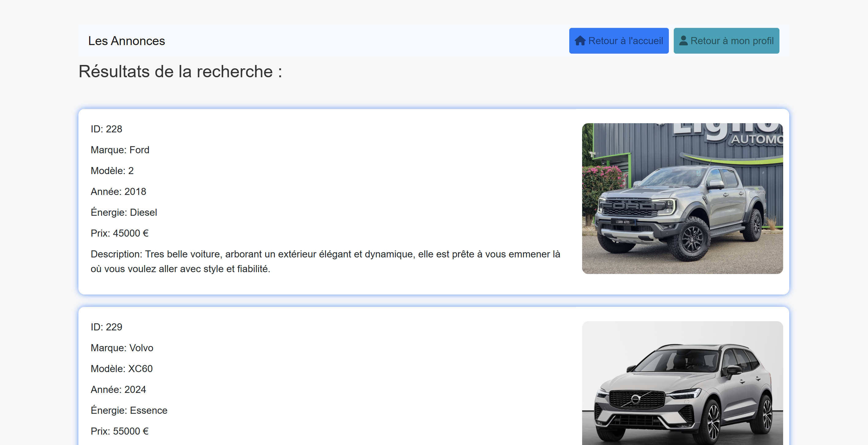Select the ID: 228 text
Image resolution: width=868 pixels, height=445 pixels.
(x=106, y=129)
